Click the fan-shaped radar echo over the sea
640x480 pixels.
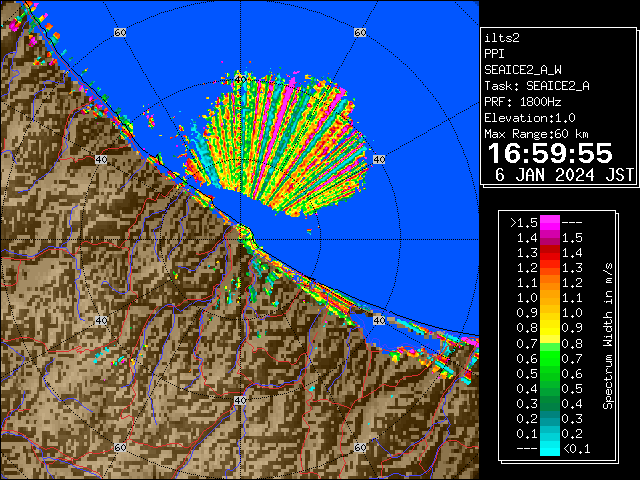point(278,143)
